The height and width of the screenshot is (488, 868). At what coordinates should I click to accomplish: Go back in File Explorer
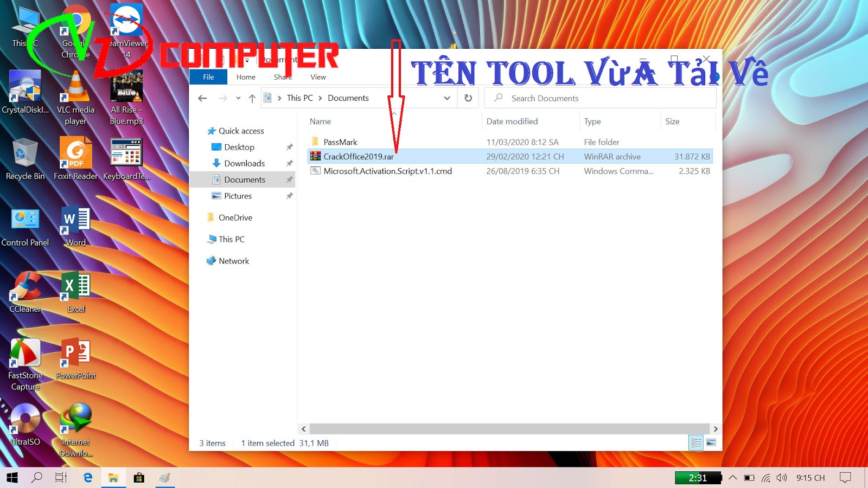pos(202,98)
